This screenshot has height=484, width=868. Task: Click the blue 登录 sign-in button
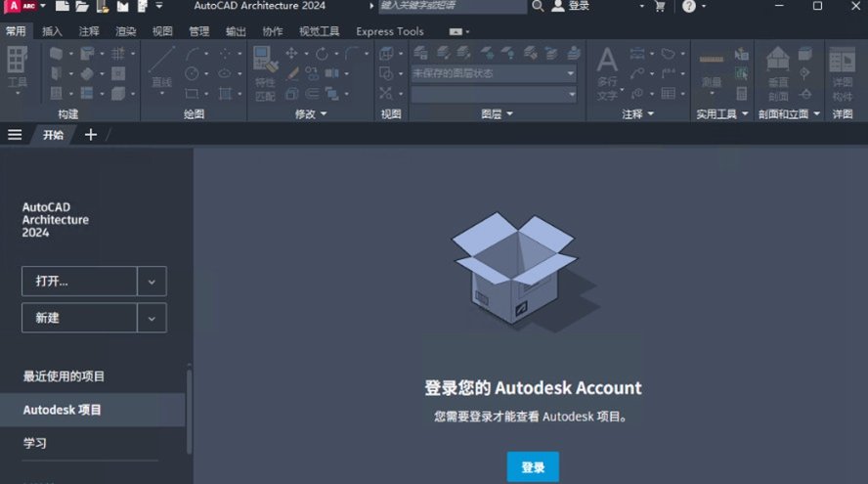[533, 466]
